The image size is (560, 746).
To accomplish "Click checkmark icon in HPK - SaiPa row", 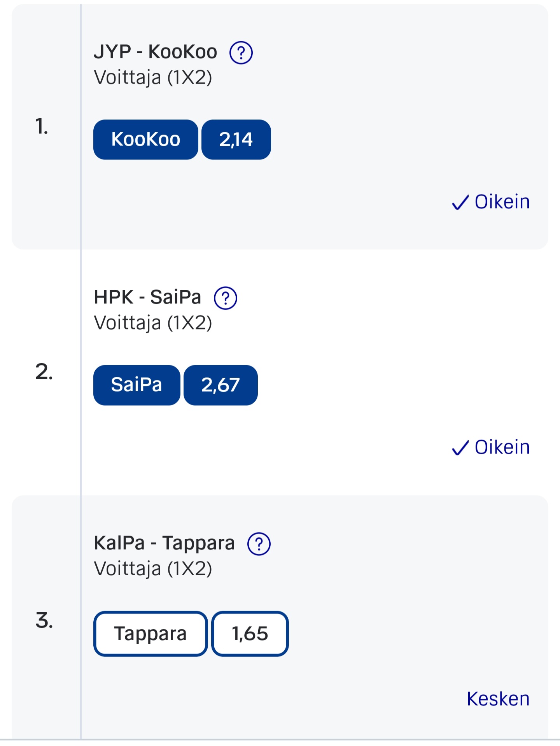I will pos(460,448).
